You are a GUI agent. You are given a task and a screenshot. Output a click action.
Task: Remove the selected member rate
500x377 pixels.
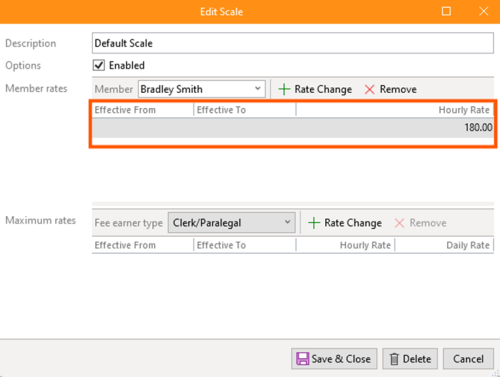click(x=390, y=89)
